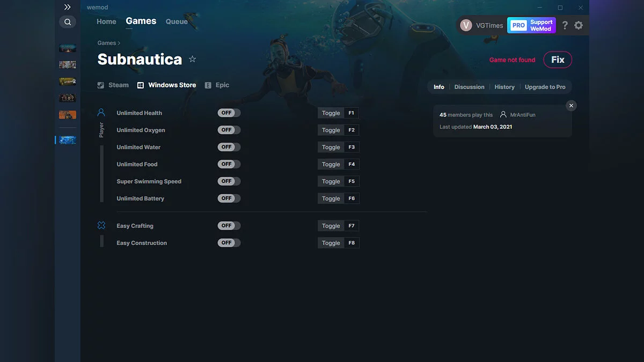The height and width of the screenshot is (362, 644).
Task: Collapse the sidebar with the double-arrow
Action: 67,7
